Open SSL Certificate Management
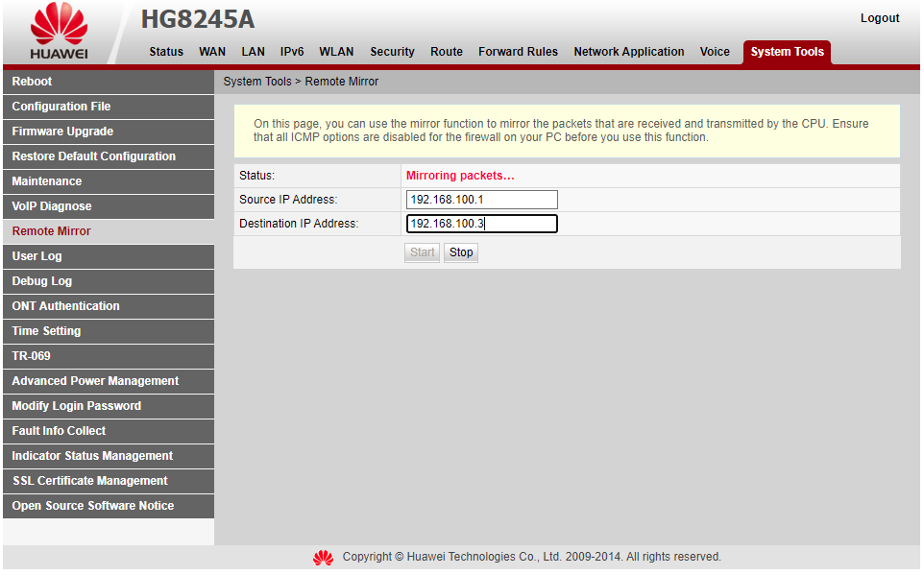The height and width of the screenshot is (575, 924). [109, 481]
